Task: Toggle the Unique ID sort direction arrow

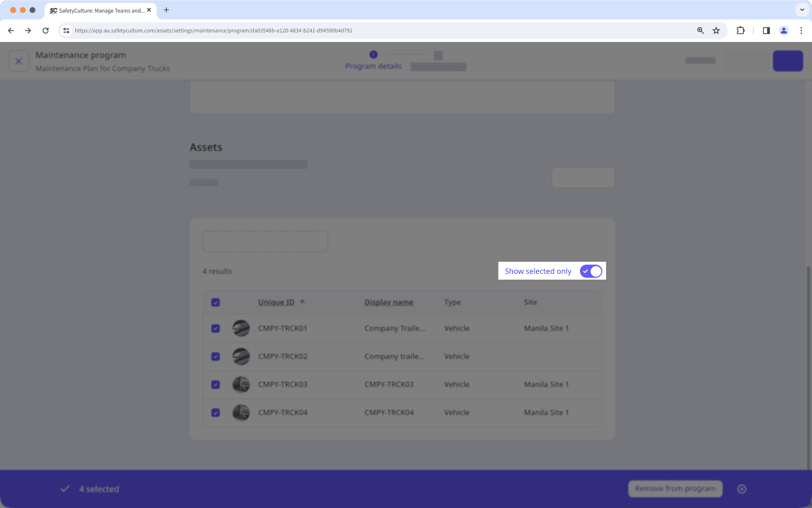Action: pos(303,302)
